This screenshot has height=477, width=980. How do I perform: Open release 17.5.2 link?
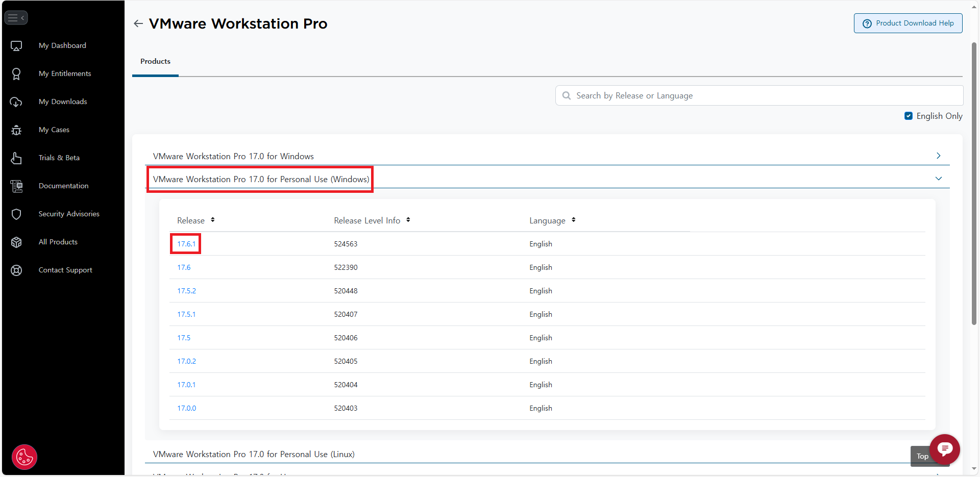(x=186, y=291)
